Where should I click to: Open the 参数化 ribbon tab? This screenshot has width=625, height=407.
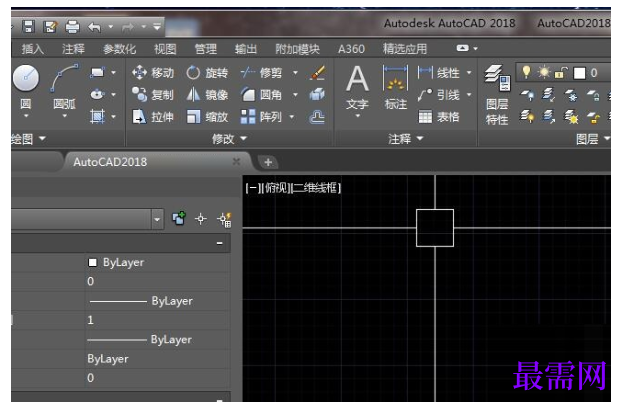(x=119, y=49)
